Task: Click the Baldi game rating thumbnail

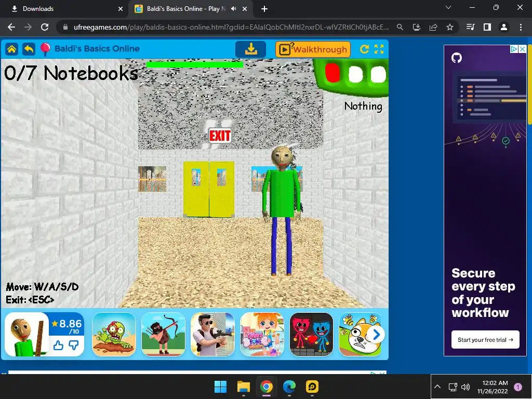Action: pyautogui.click(x=27, y=335)
